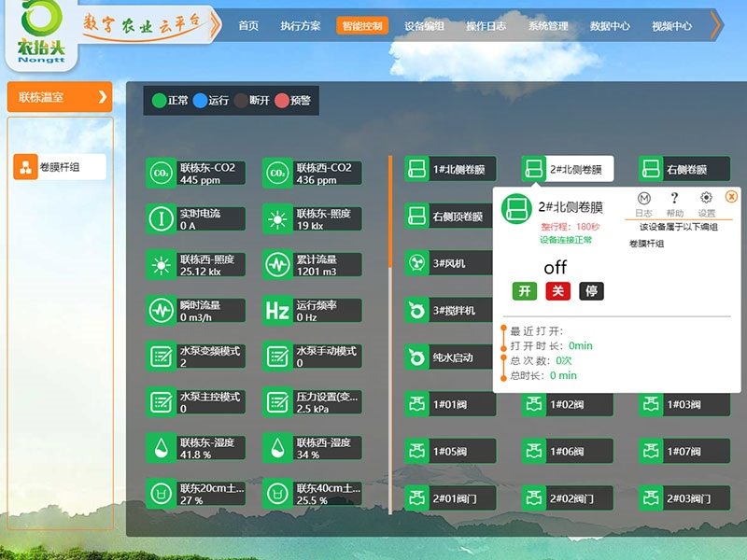Screen dimensions: 747x560
Task: Turn off device with red 关 button
Action: [557, 291]
